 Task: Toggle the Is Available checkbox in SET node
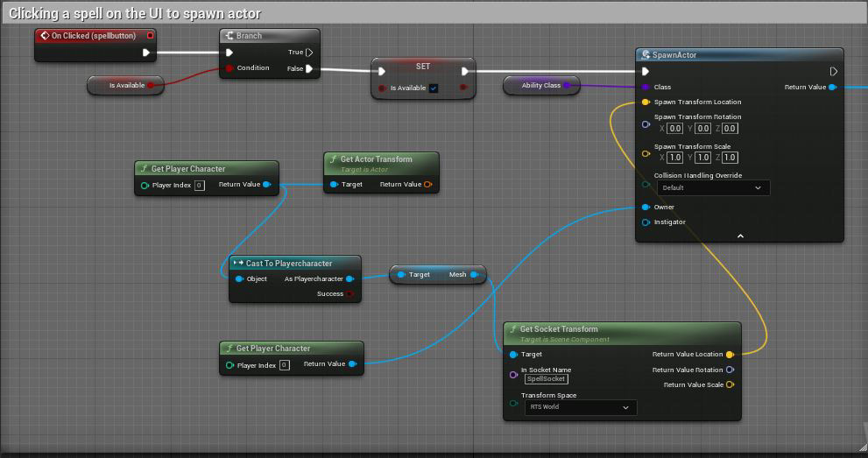[434, 88]
